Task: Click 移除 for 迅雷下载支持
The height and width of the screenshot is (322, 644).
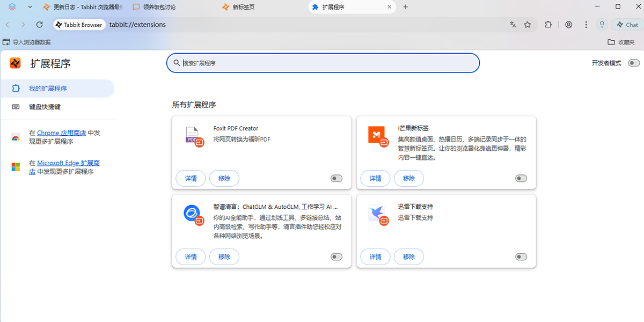Action: tap(409, 257)
